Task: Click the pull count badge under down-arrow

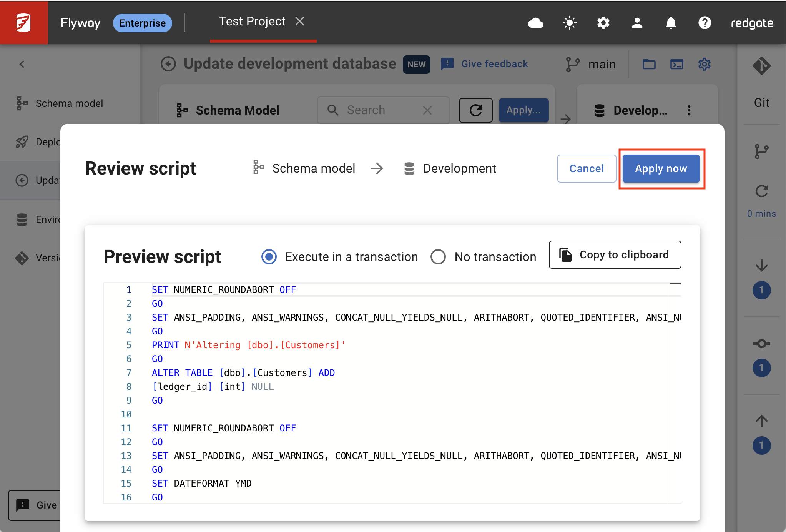Action: point(761,290)
